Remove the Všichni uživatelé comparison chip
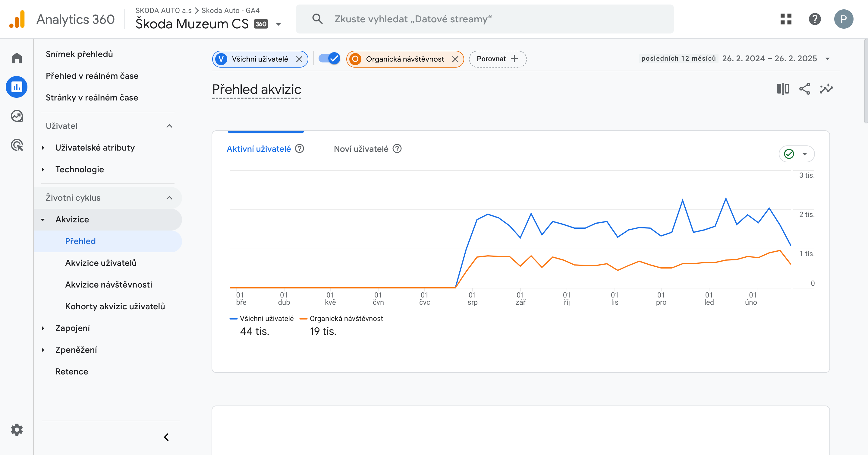The image size is (868, 455). 299,59
